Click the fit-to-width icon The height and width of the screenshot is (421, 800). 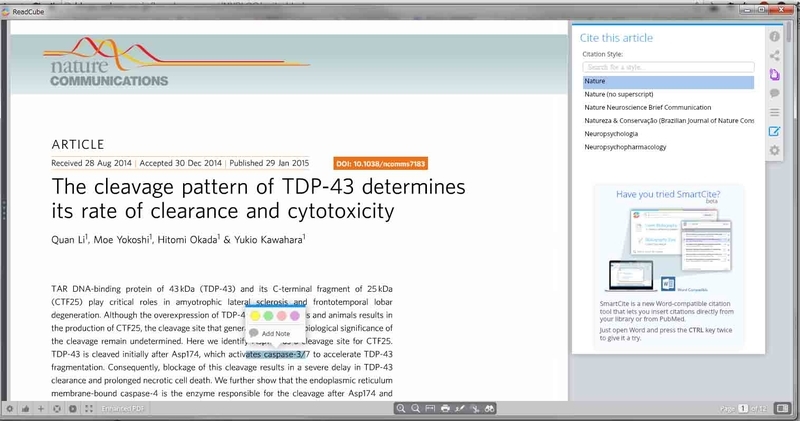coord(431,408)
